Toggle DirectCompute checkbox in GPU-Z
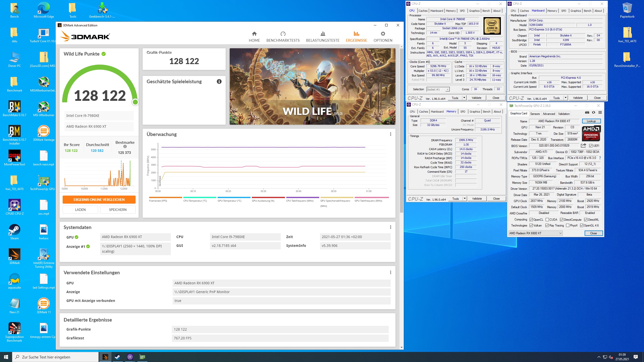The height and width of the screenshot is (362, 644). (561, 219)
